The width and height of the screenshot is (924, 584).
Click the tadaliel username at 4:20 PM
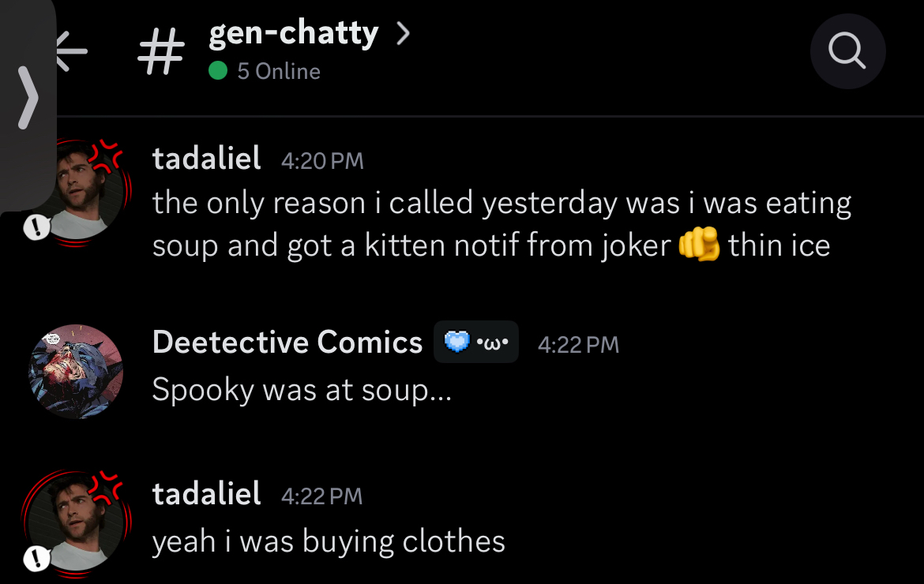point(206,159)
